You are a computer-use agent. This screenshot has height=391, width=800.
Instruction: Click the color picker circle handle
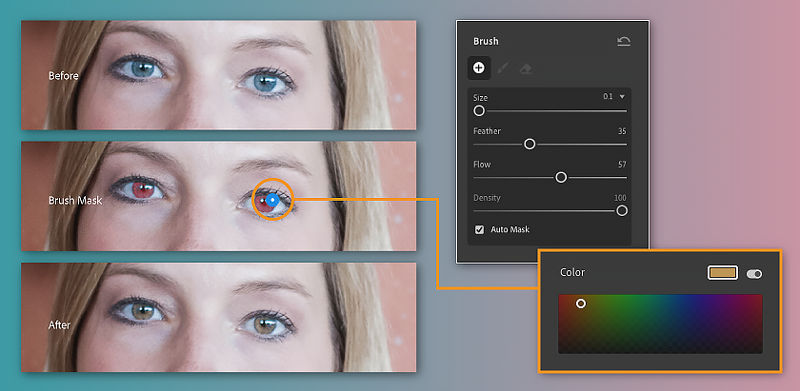(581, 303)
